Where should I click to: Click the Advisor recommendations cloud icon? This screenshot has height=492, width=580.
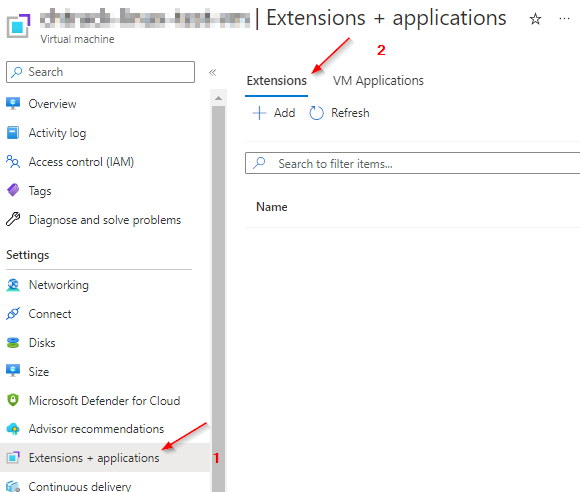[13, 429]
